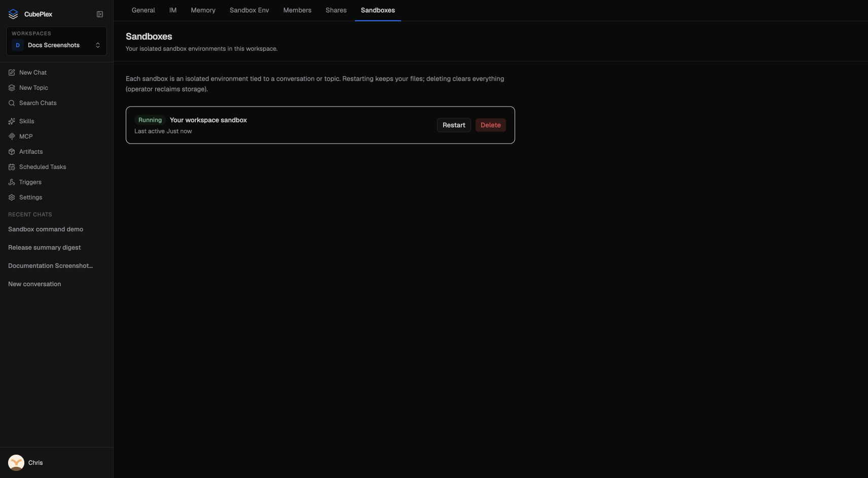Image resolution: width=868 pixels, height=478 pixels.
Task: Open Search Chats
Action: [x=56, y=103]
